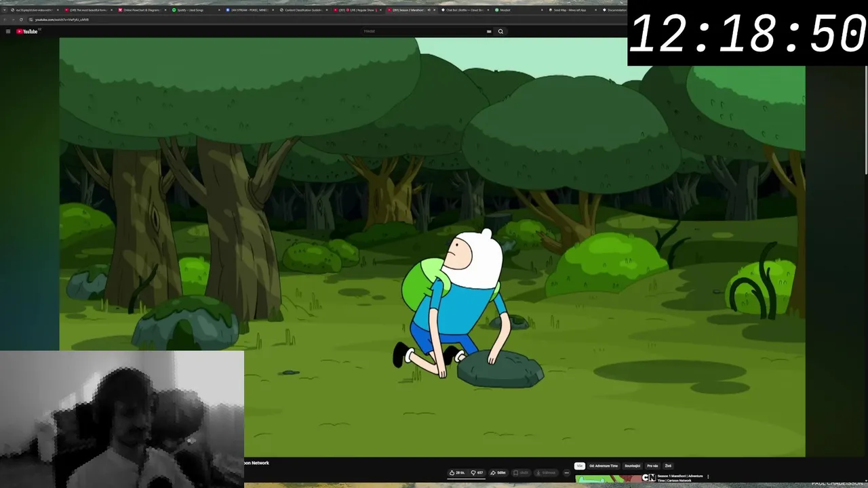Open the YouTube guide hamburger menu
The image size is (868, 488).
tap(8, 31)
